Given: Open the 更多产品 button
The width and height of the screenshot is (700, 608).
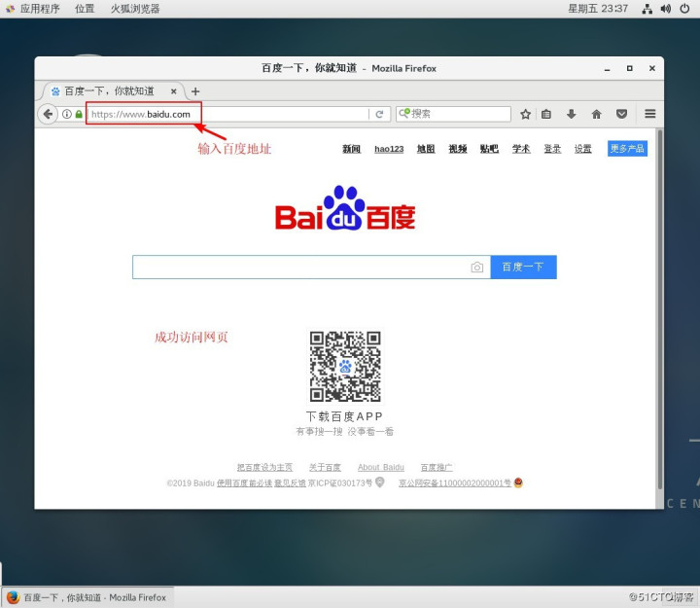Looking at the screenshot, I should 627,148.
